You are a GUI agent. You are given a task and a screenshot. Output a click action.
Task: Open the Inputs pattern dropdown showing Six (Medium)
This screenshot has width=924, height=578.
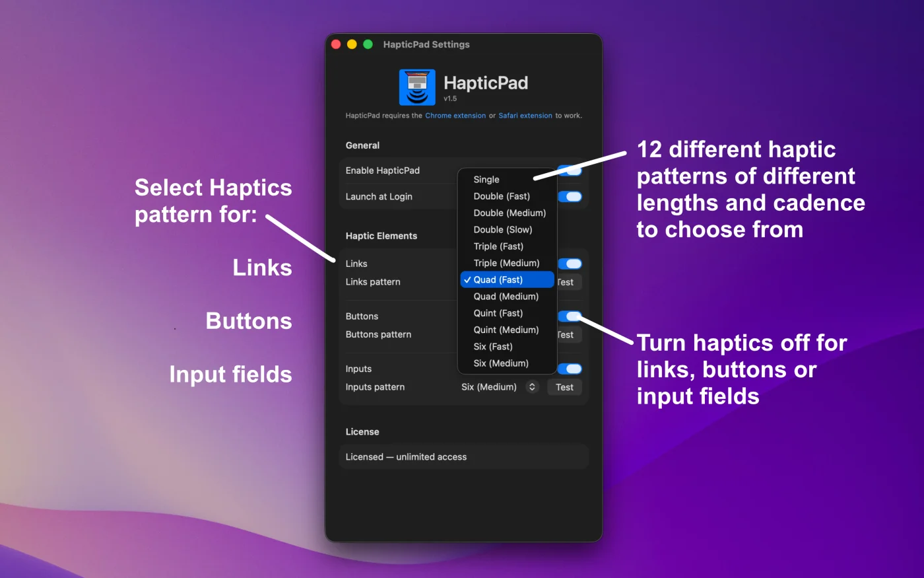(500, 387)
